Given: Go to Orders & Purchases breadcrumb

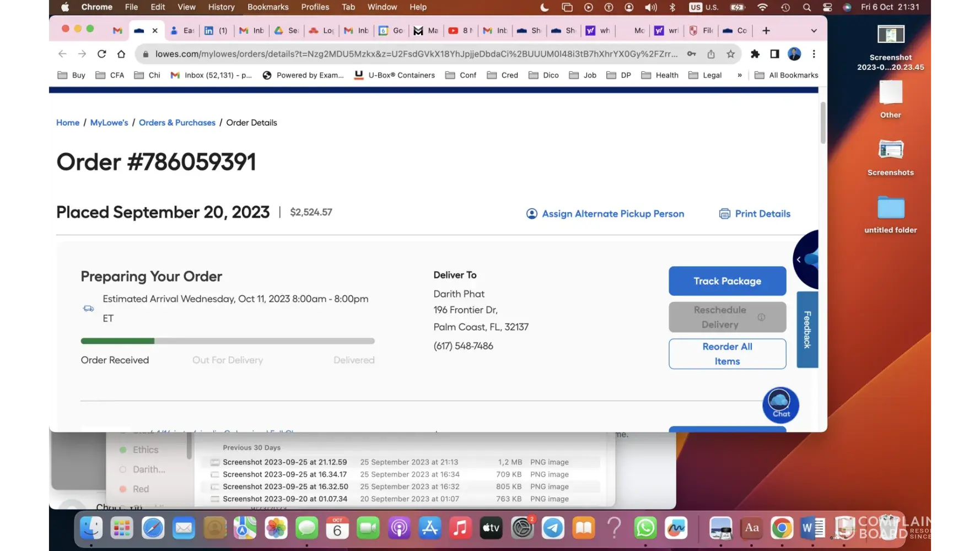Looking at the screenshot, I should click(x=177, y=123).
